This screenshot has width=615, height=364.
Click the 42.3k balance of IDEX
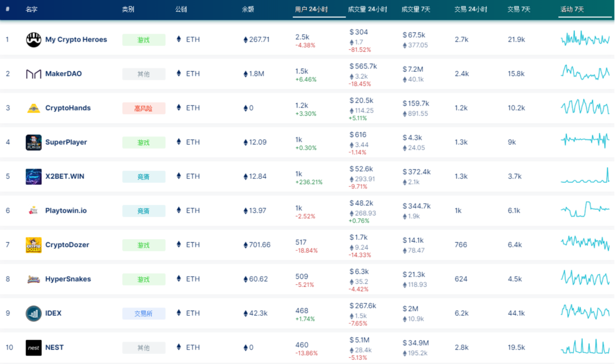pos(255,313)
